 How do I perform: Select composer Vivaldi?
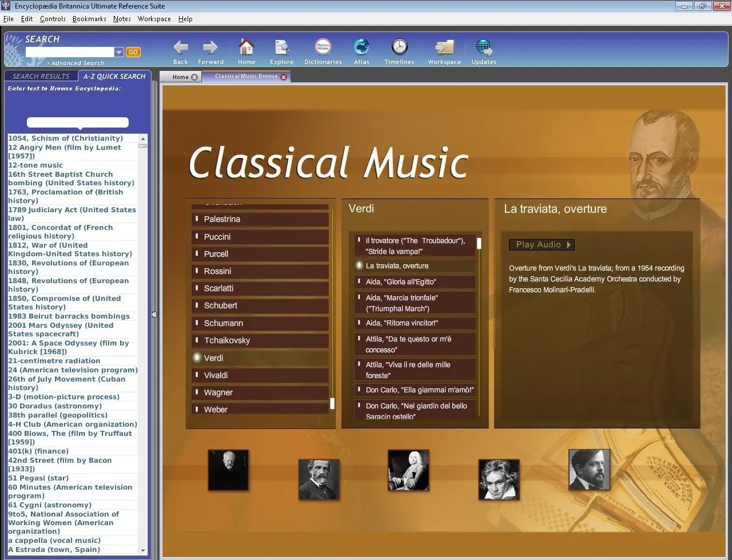pos(260,375)
